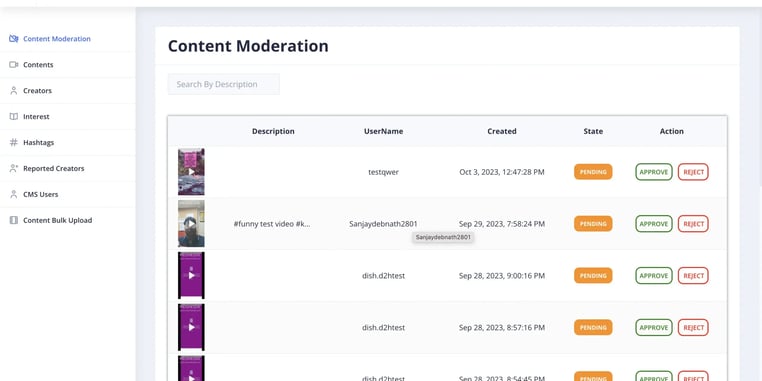Click date Sep 28, 2023, 8:57:16 PM

click(x=502, y=328)
